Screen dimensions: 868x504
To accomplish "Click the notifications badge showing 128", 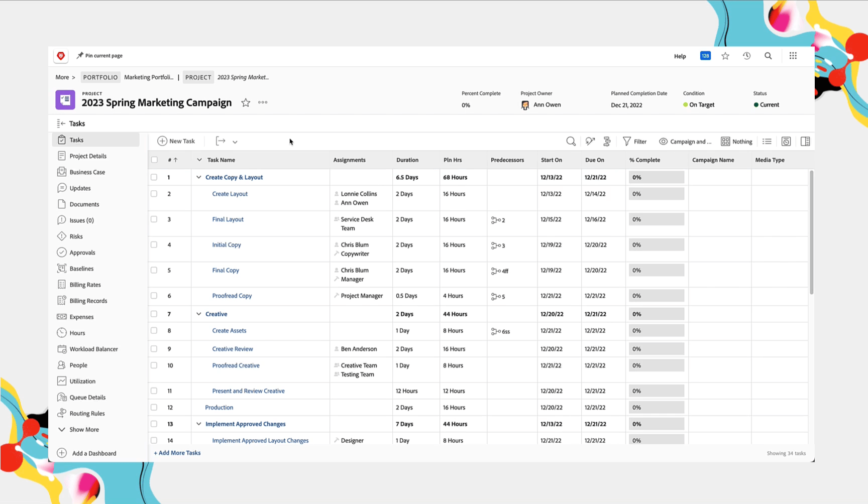I will point(705,56).
